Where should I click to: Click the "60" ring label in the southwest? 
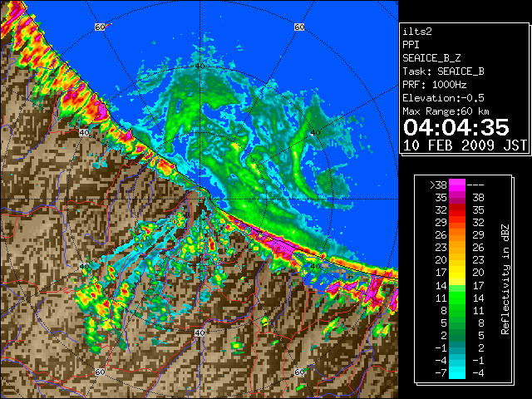(x=100, y=372)
